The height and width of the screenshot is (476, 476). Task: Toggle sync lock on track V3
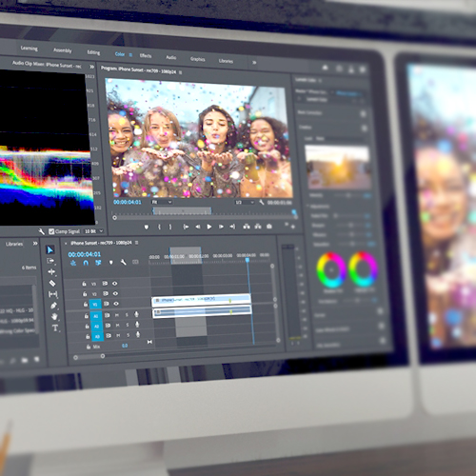pyautogui.click(x=105, y=284)
